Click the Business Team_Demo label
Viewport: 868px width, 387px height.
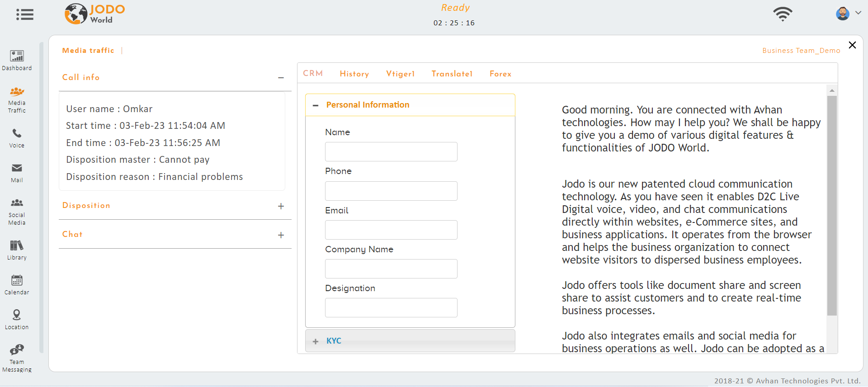pos(801,51)
